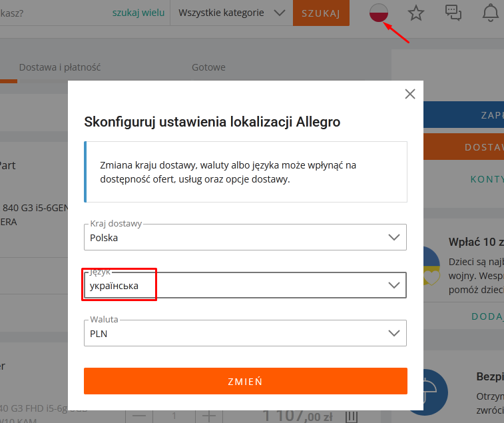Click the Ukraine heart charity icon
The height and width of the screenshot is (423, 504).
431,266
